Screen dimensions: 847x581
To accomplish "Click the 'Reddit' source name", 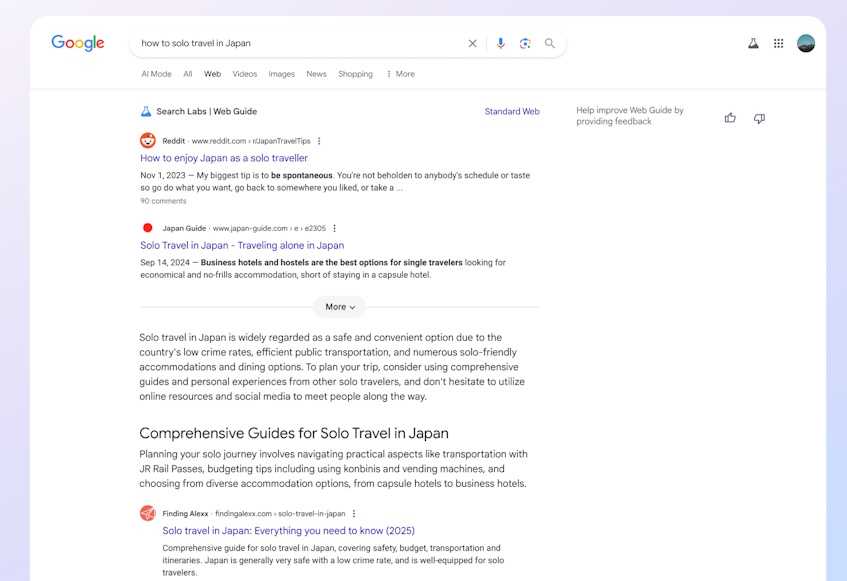I will coord(173,141).
